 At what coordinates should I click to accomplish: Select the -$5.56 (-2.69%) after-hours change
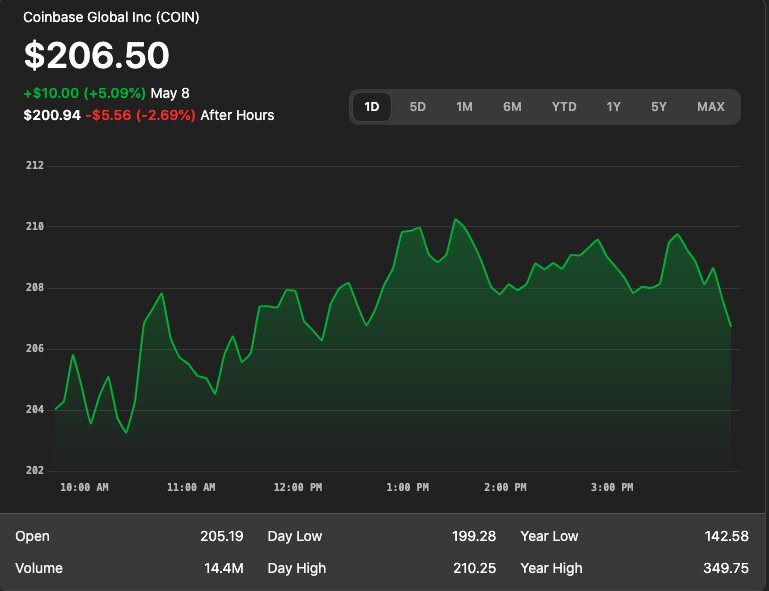140,115
